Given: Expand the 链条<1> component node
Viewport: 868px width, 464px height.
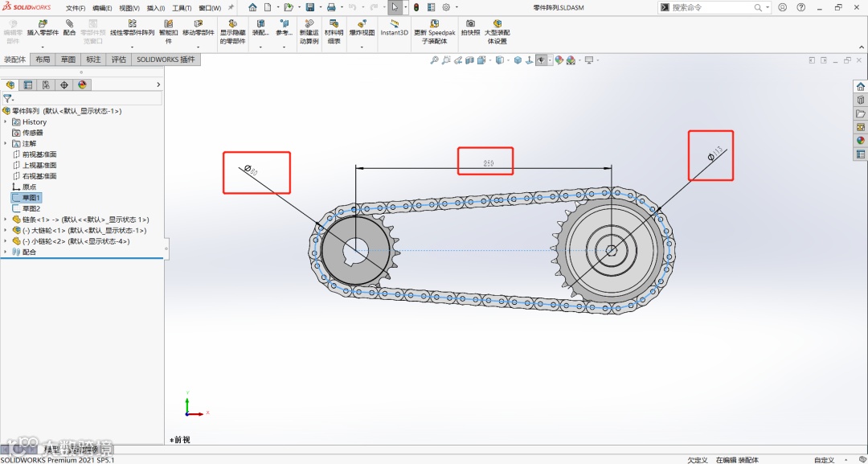Looking at the screenshot, I should [x=6, y=220].
